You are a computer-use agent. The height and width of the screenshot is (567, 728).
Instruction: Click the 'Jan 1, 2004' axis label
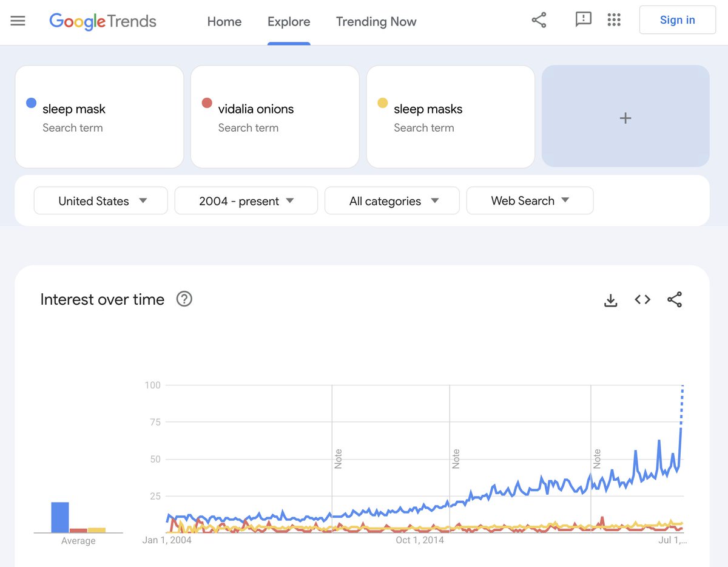tap(167, 540)
